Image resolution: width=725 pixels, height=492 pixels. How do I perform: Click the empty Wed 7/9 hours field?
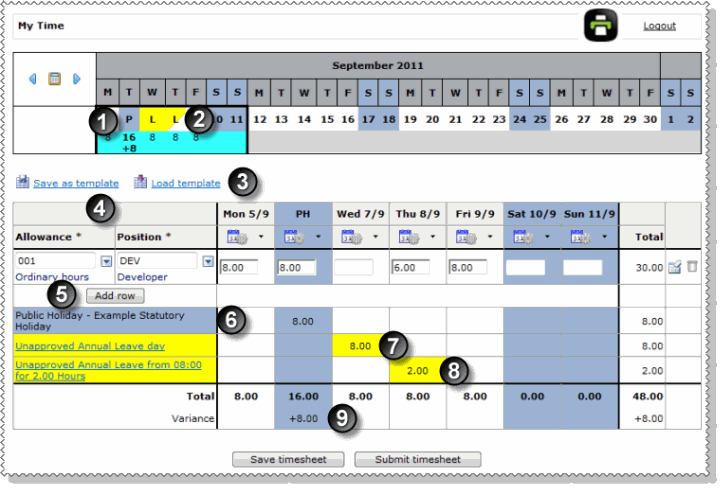pos(354,268)
